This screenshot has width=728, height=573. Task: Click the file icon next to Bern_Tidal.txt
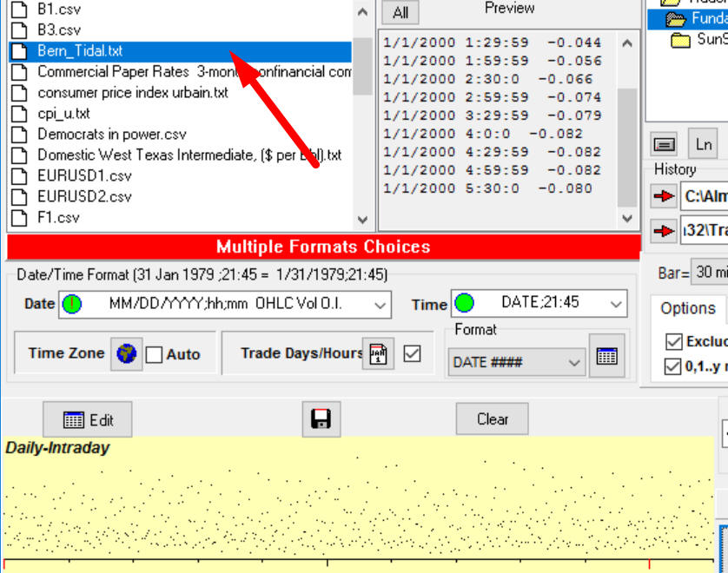tap(19, 51)
